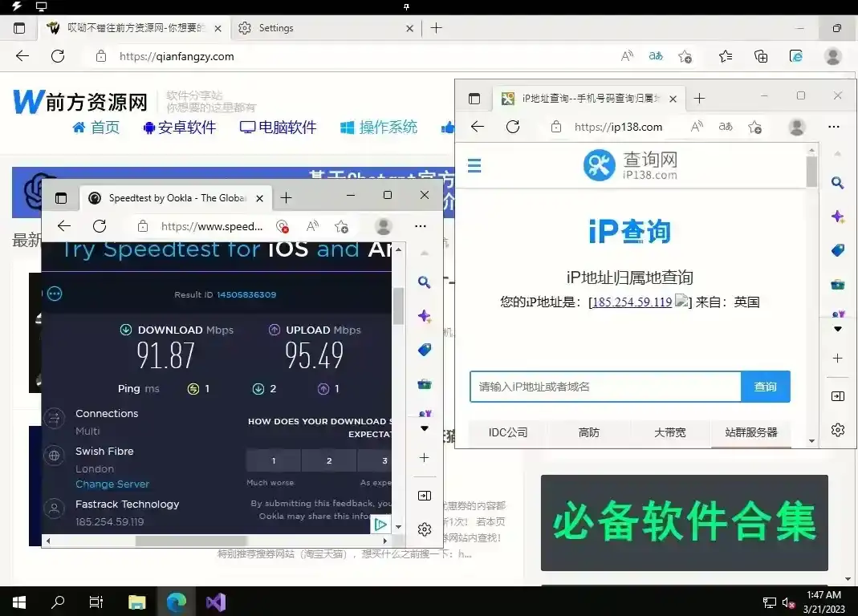Viewport: 858px width, 616px height.
Task: Open tab actions menu in main Edge window
Action: point(19,28)
